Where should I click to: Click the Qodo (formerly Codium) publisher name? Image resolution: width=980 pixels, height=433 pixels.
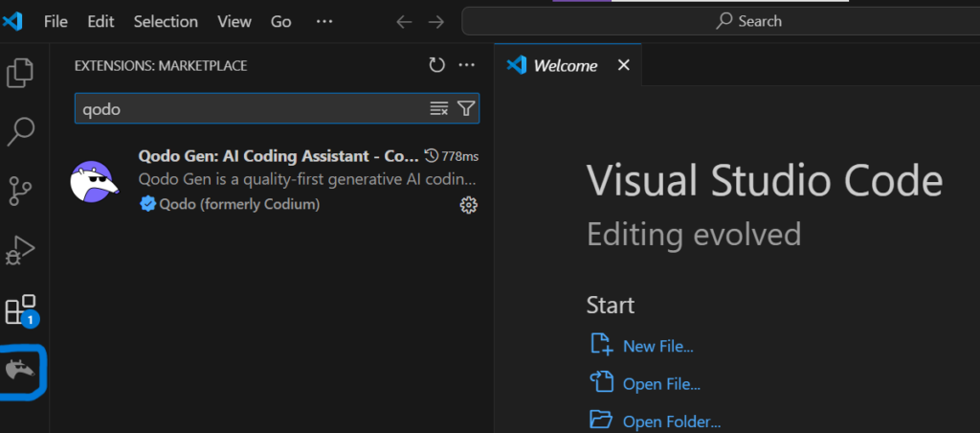click(x=239, y=204)
